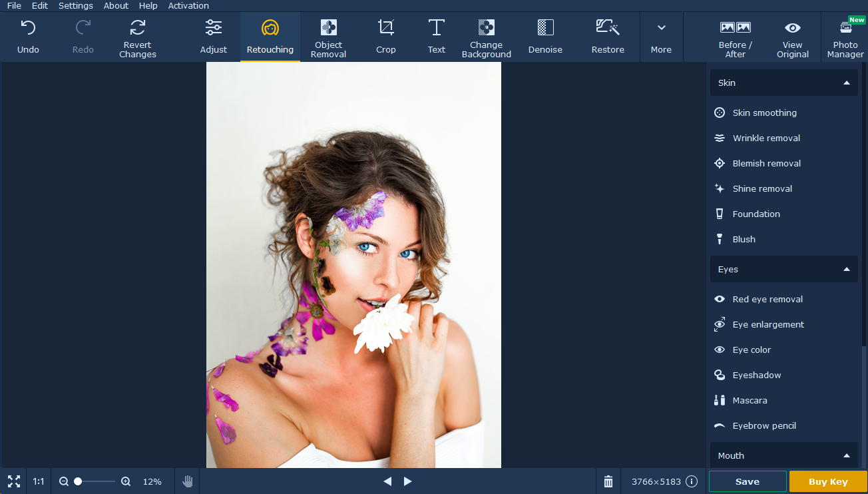This screenshot has height=494, width=868.
Task: Open the Restore tool
Action: (608, 37)
